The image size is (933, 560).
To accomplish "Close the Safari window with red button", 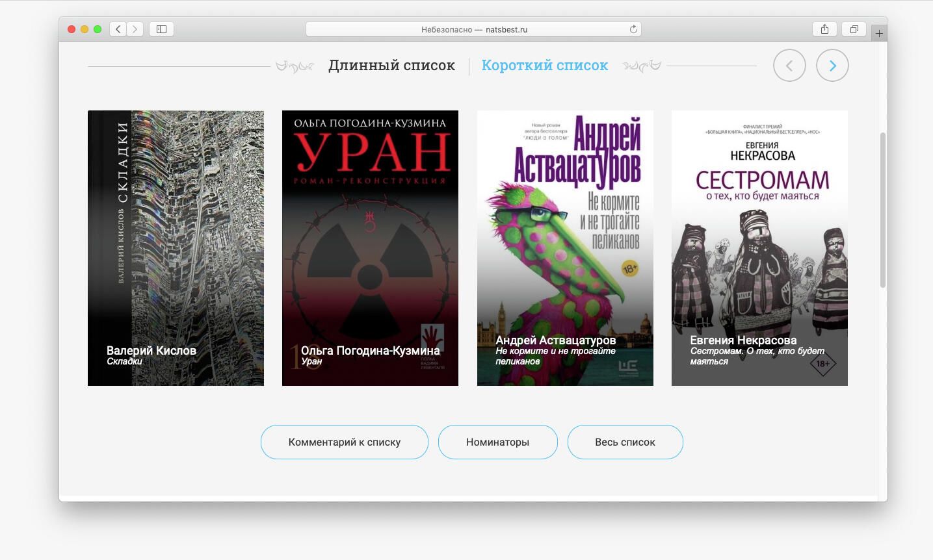I will point(72,29).
